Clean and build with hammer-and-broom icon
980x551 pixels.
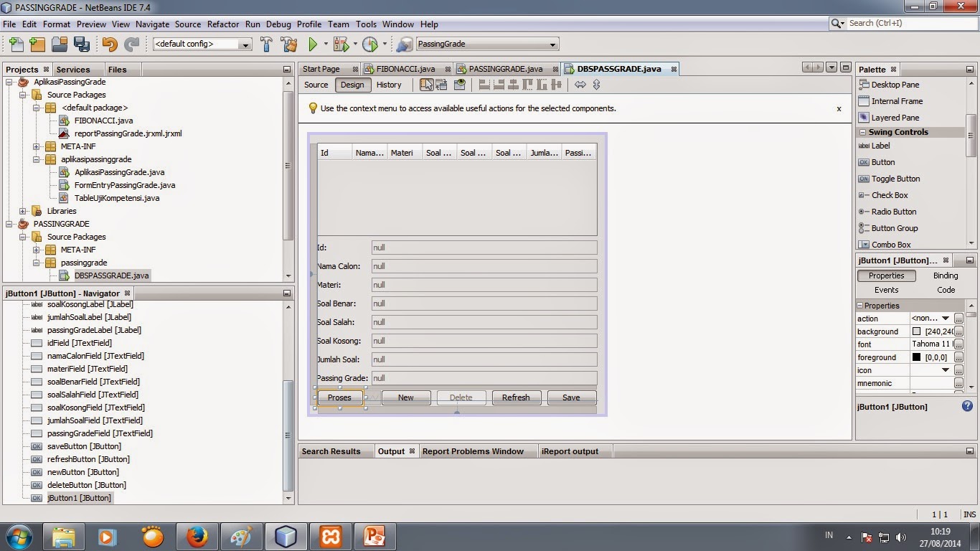click(288, 44)
